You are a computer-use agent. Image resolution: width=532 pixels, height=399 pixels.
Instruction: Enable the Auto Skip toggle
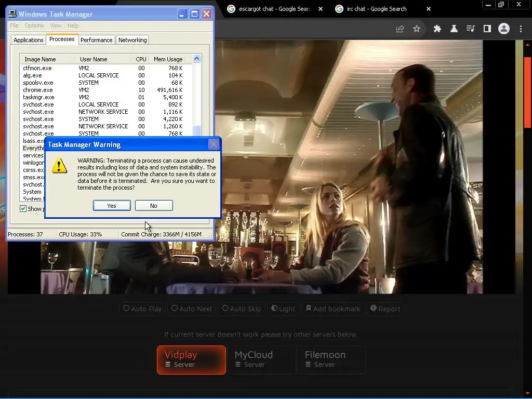242,309
